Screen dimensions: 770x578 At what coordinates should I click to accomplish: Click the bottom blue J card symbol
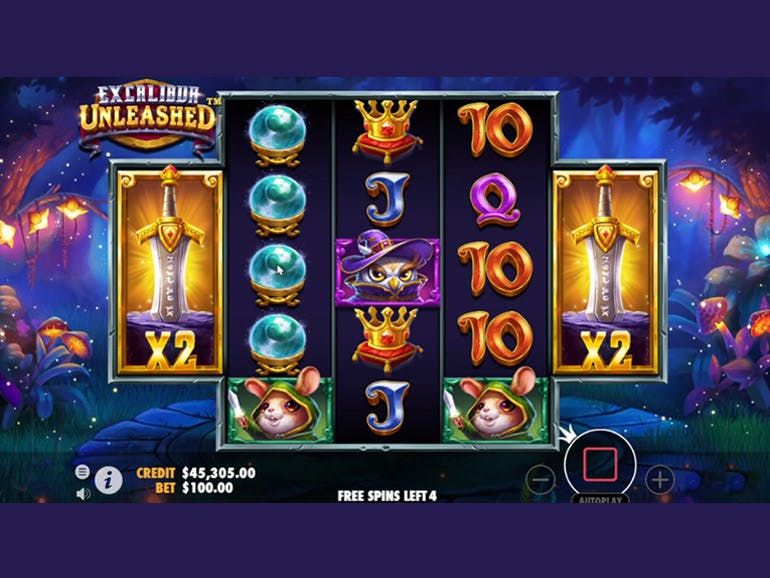coord(387,408)
